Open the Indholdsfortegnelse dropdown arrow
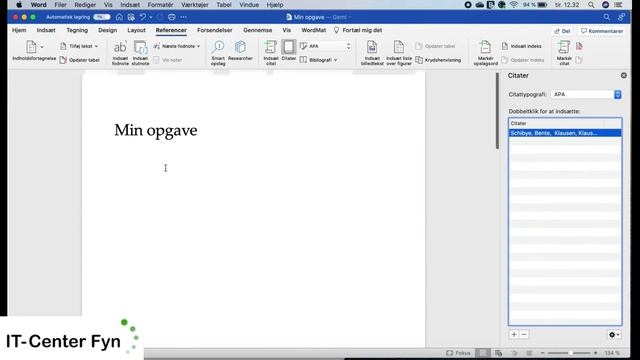 42,47
